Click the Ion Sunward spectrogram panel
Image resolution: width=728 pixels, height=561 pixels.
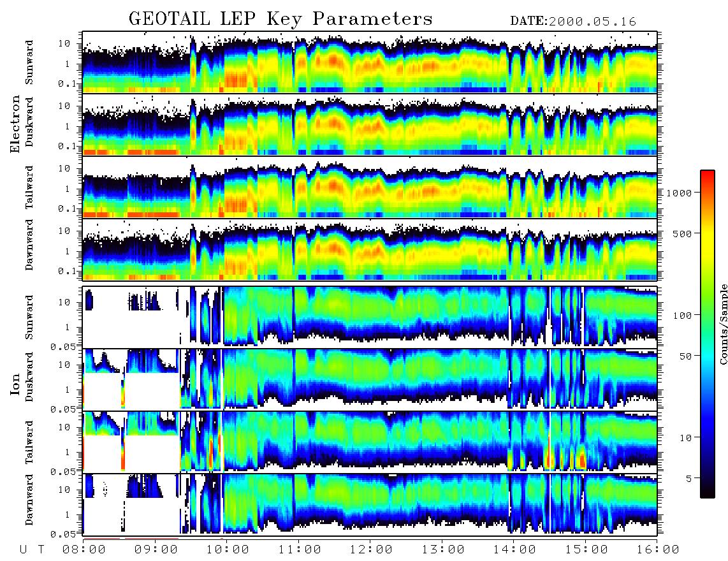coord(370,317)
